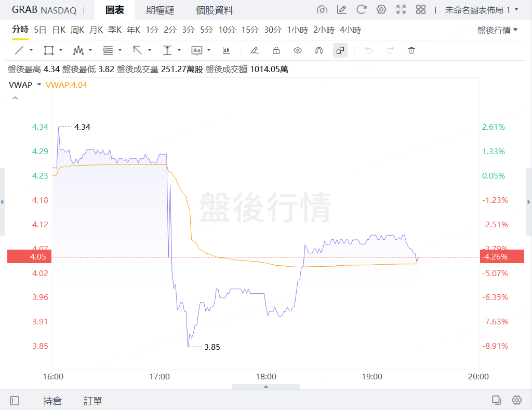The image size is (532, 410).
Task: Toggle bottom-left panel layout icon
Action: 15,401
